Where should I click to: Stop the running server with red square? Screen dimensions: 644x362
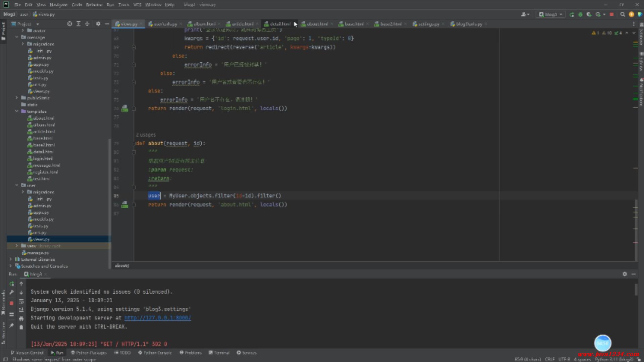pos(611,14)
